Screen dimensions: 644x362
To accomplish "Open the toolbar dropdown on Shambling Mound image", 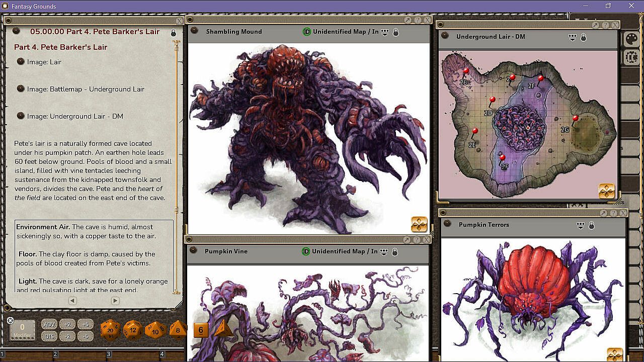I will pos(385,32).
